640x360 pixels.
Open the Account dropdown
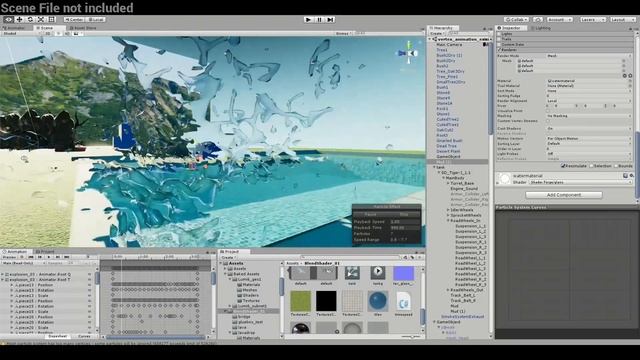tap(559, 19)
